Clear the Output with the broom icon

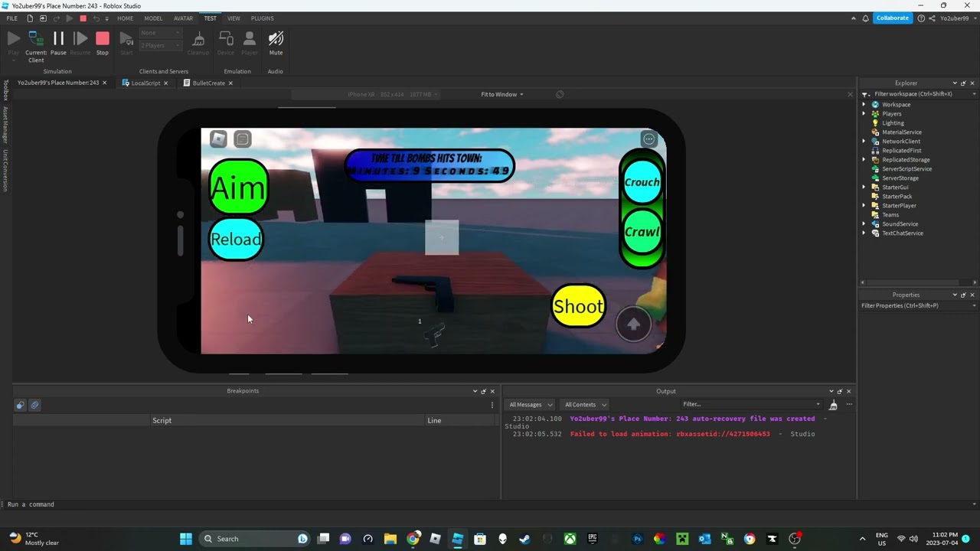[833, 404]
